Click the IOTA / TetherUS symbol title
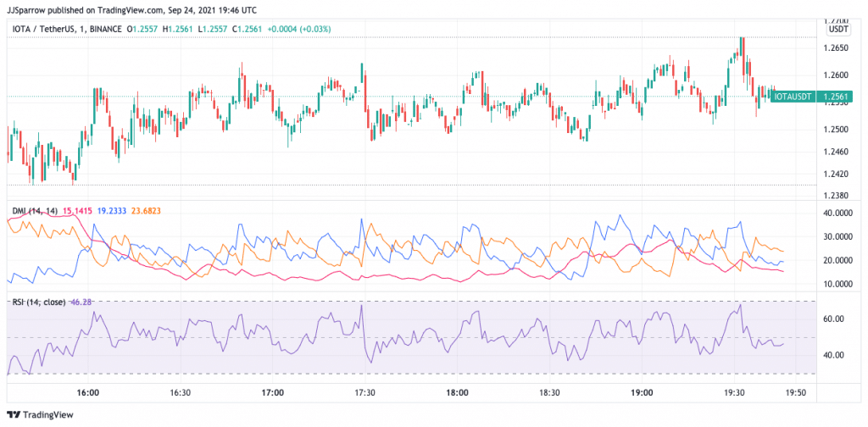The width and height of the screenshot is (868, 427). (45, 29)
